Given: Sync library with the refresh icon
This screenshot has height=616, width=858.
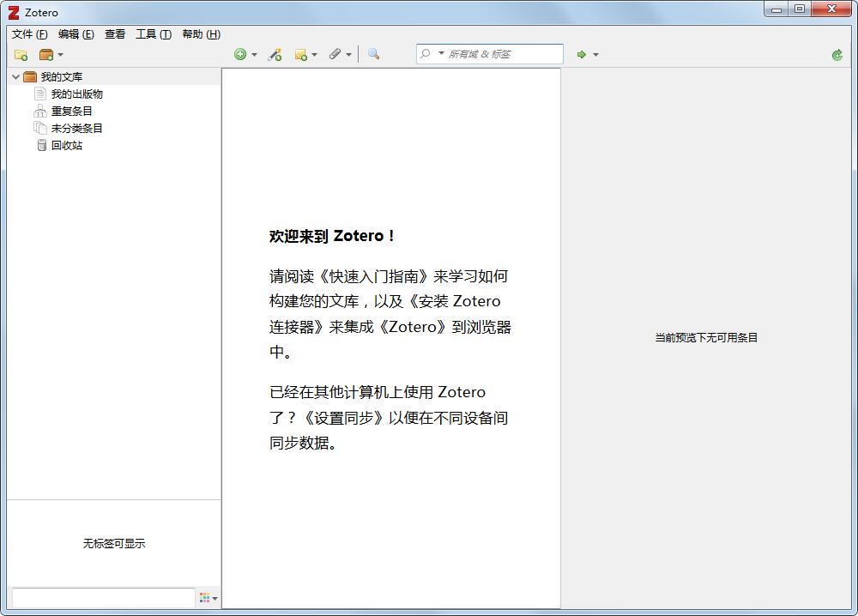Looking at the screenshot, I should pyautogui.click(x=837, y=54).
